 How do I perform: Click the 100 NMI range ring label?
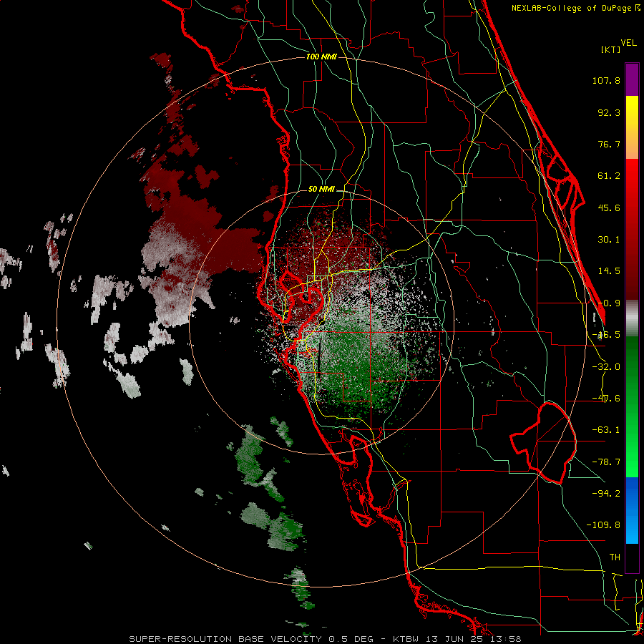[x=321, y=57]
